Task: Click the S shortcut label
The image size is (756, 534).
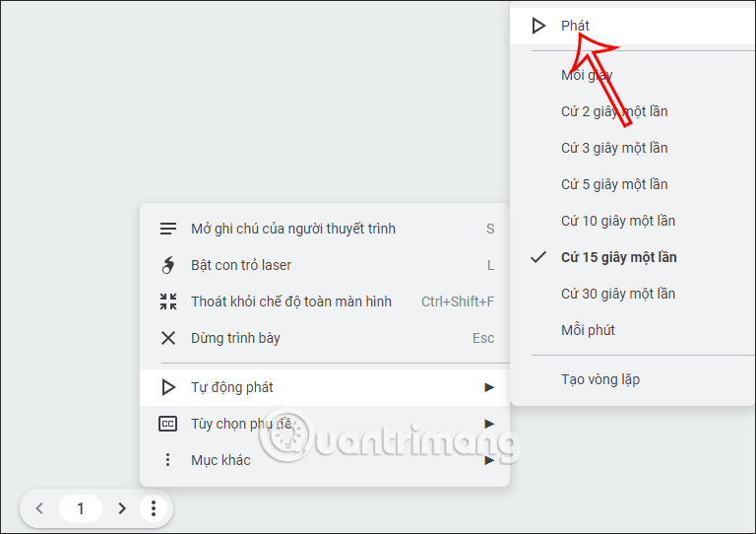Action: point(490,229)
